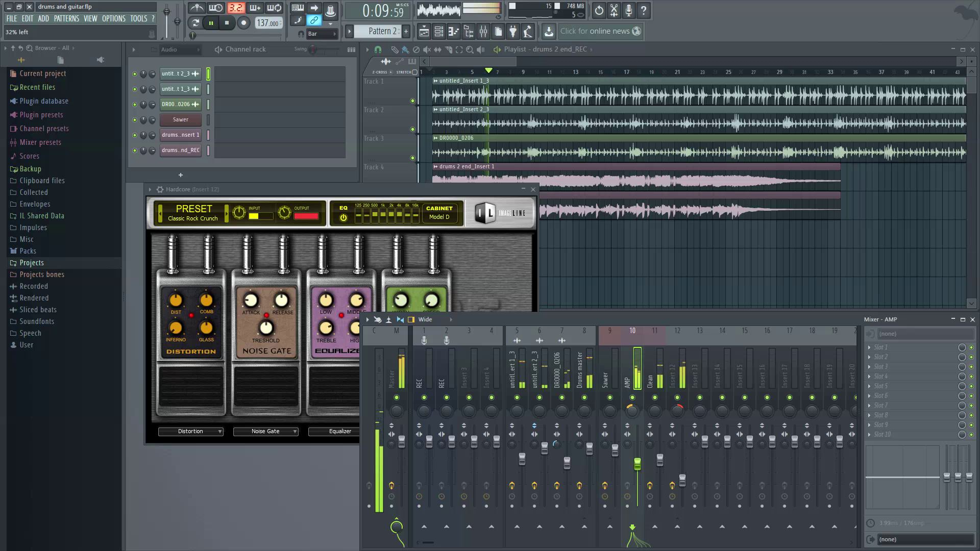
Task: Open the Projects bones browser folder
Action: coord(42,274)
